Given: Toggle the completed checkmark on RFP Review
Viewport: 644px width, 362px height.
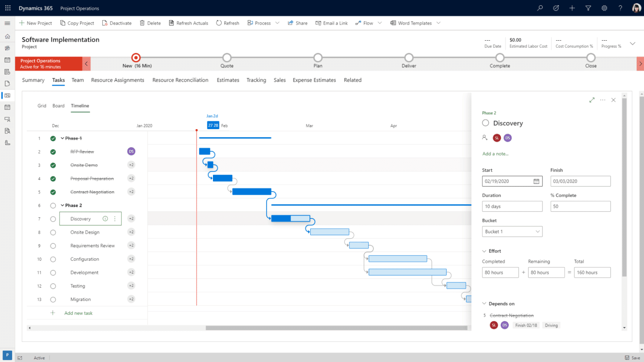Looking at the screenshot, I should (53, 152).
